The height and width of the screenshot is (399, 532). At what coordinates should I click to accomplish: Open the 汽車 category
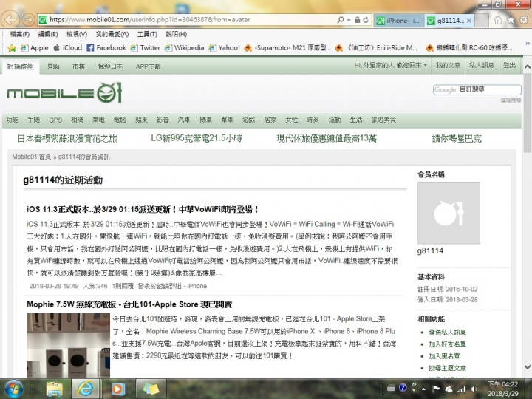[x=184, y=120]
